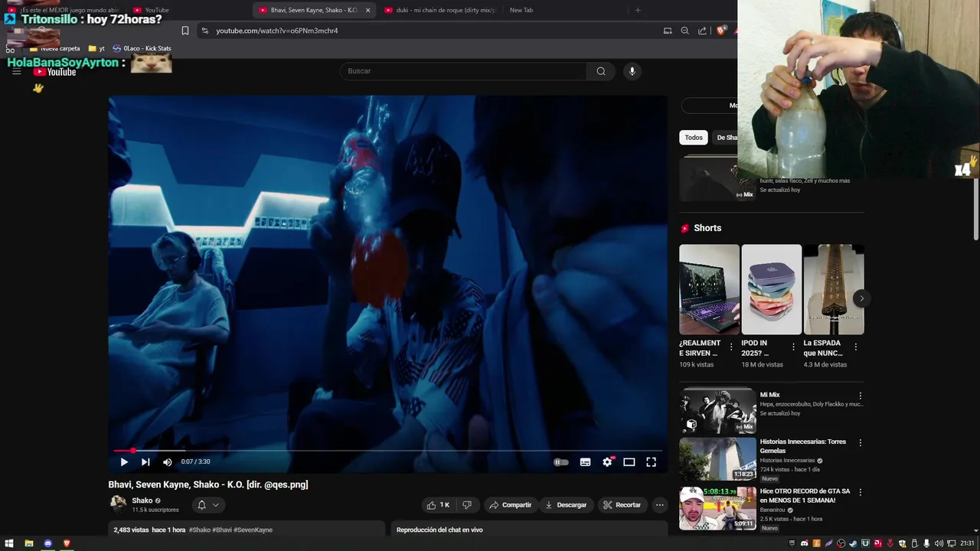Open notification bell dropdown for Shako
Screen dimensions: 980x551
coord(208,505)
